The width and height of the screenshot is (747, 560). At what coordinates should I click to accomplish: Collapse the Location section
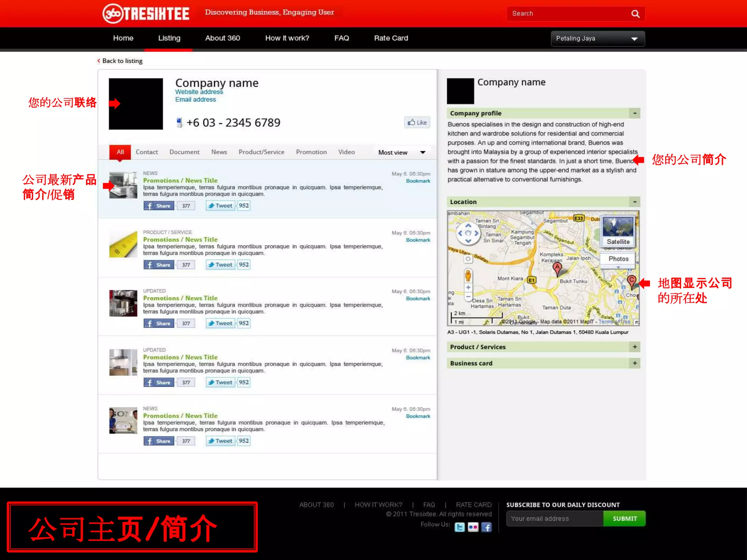pyautogui.click(x=635, y=202)
